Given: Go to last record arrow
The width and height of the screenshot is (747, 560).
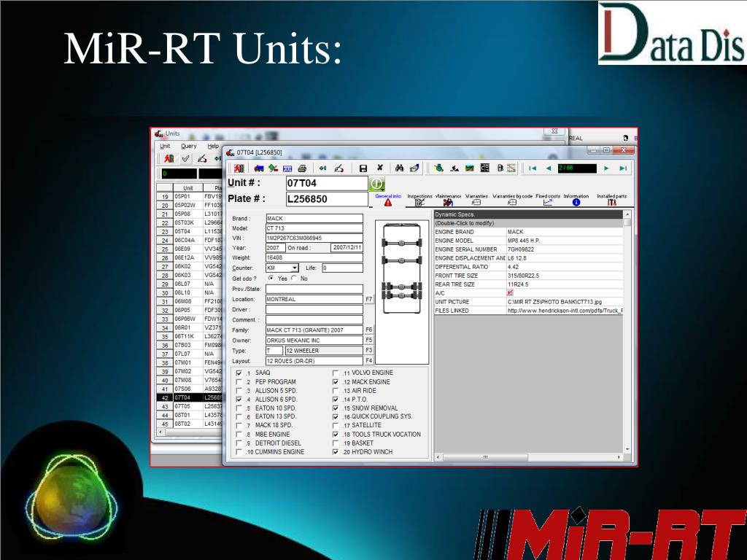Looking at the screenshot, I should click(x=623, y=168).
